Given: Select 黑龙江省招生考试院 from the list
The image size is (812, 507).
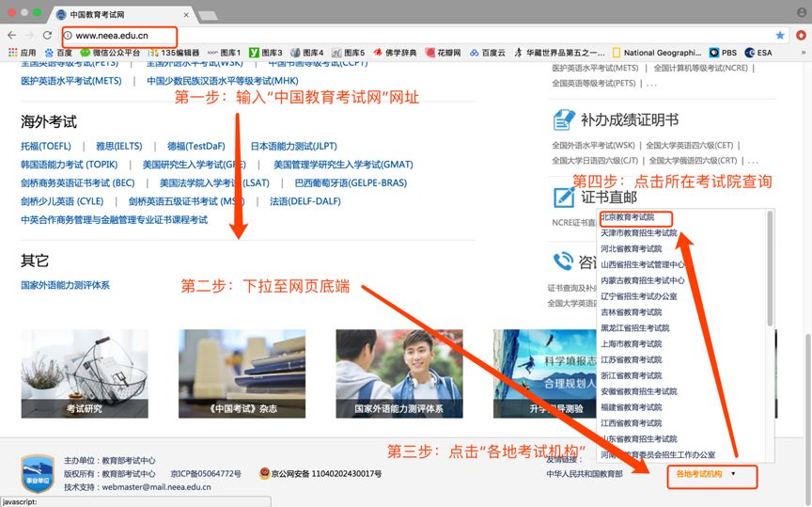Looking at the screenshot, I should (635, 328).
